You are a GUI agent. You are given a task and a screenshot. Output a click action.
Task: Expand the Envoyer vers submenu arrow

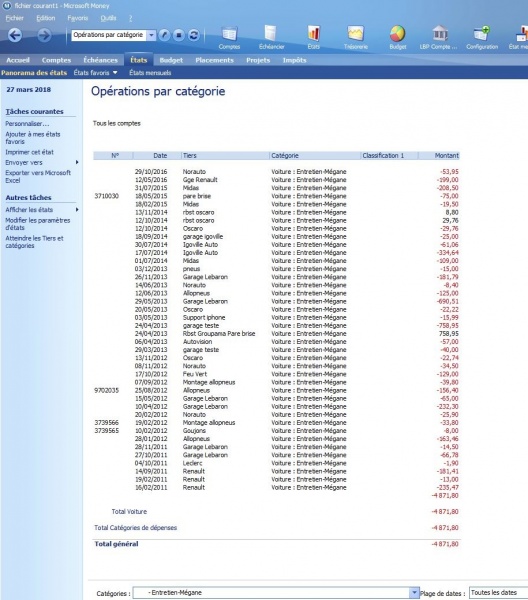[x=77, y=162]
